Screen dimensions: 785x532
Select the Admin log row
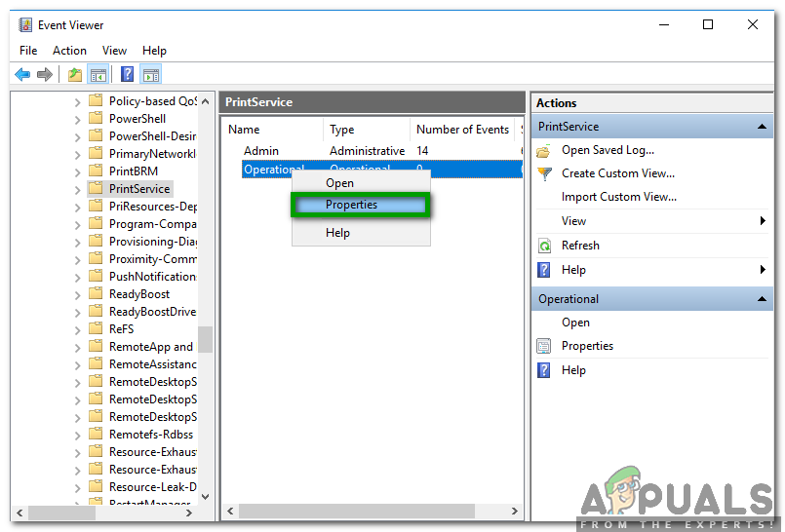click(x=261, y=151)
